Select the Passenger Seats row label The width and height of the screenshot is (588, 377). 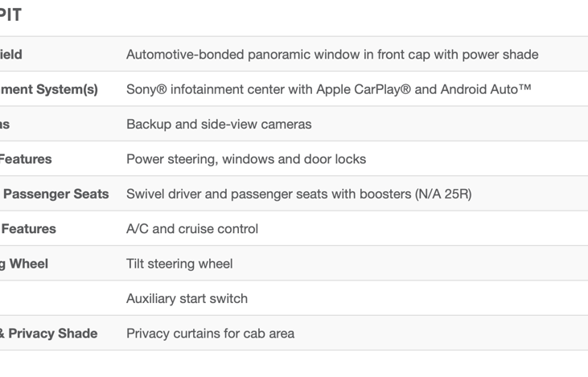tap(56, 194)
